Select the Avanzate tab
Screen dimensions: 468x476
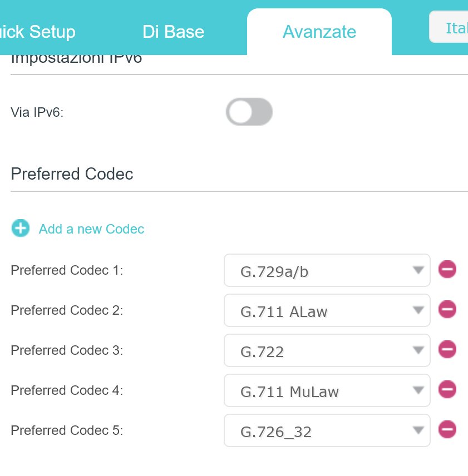(x=319, y=32)
